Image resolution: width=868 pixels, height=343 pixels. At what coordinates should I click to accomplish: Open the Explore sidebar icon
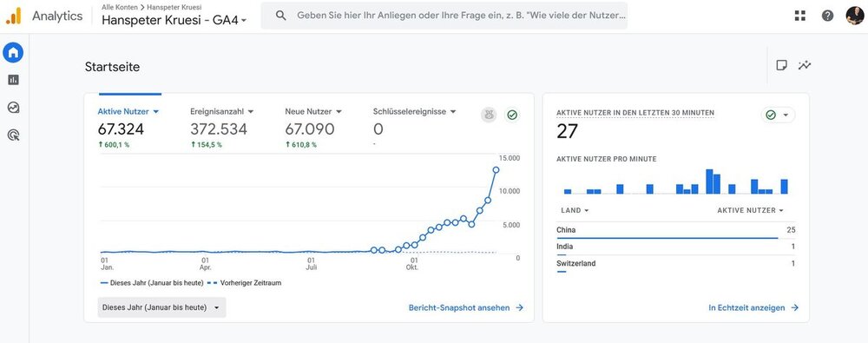tap(13, 108)
